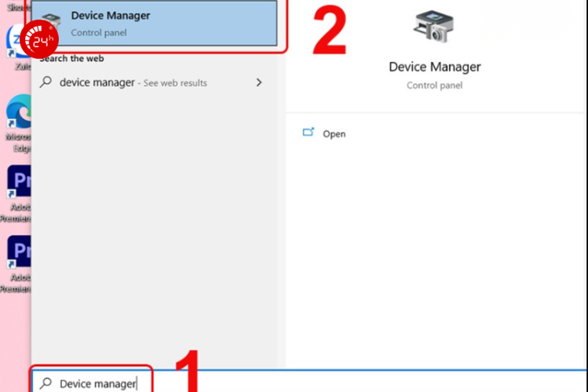Click the magnifier icon beside web result
The width and height of the screenshot is (588, 392).
pos(46,82)
